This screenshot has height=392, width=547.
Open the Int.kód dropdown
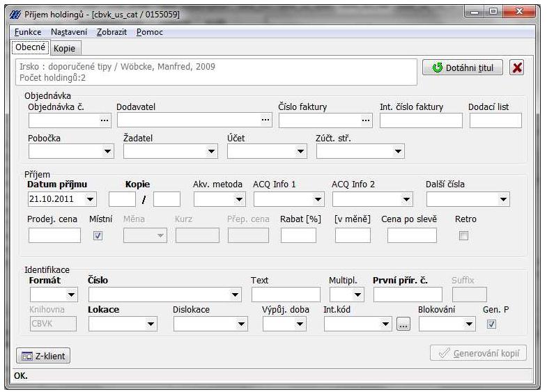[385, 324]
